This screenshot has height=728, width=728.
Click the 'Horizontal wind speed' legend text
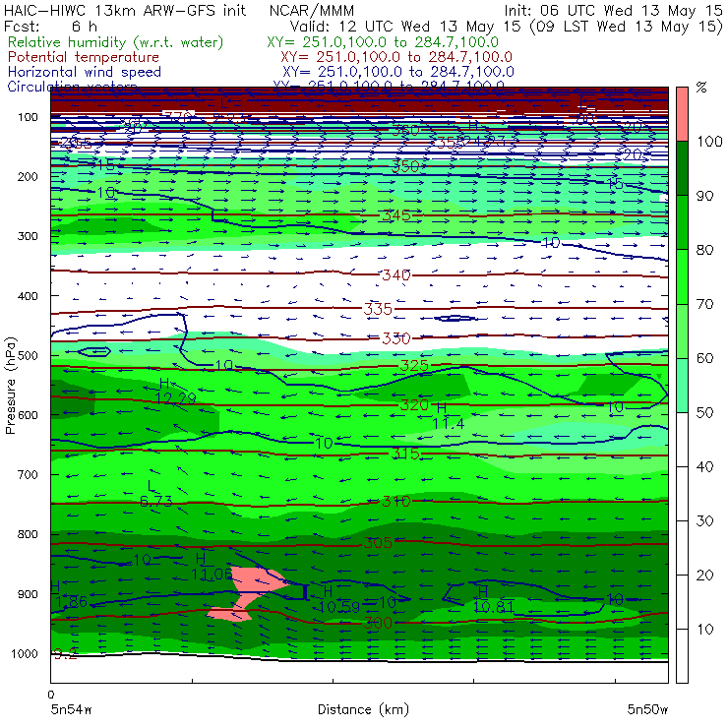pos(85,72)
